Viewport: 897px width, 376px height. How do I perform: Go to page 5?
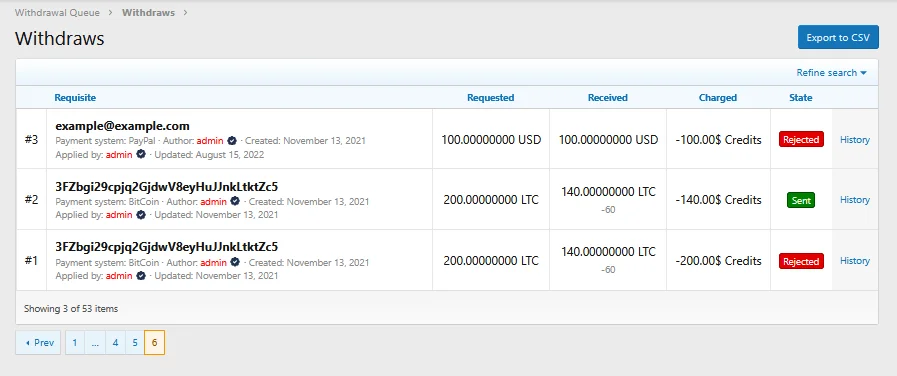[135, 342]
